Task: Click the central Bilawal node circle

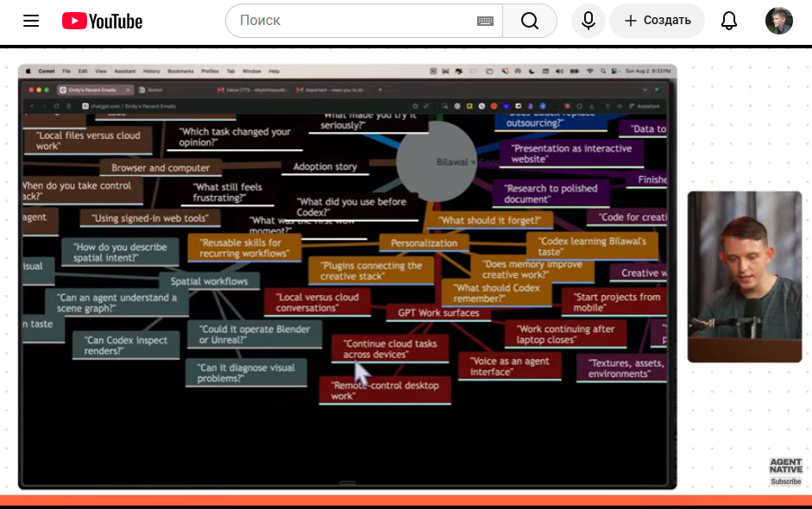Action: click(x=437, y=161)
